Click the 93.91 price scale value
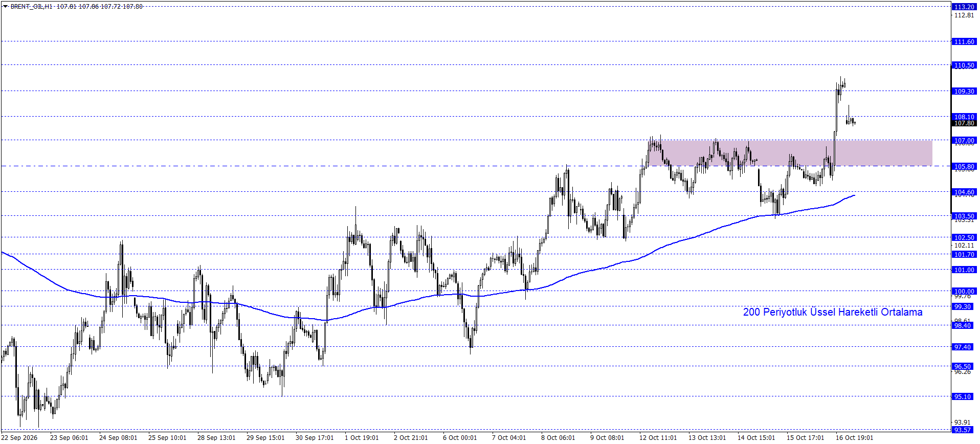 963,422
